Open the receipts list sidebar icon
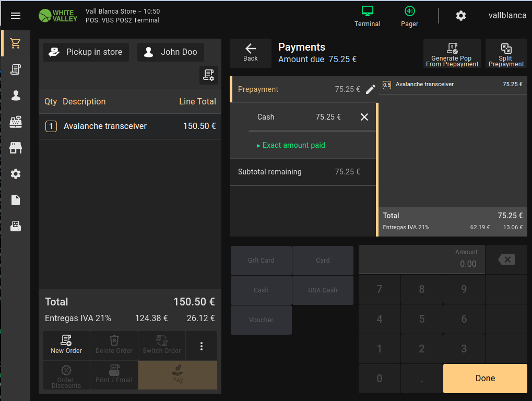The image size is (532, 401). (16, 69)
